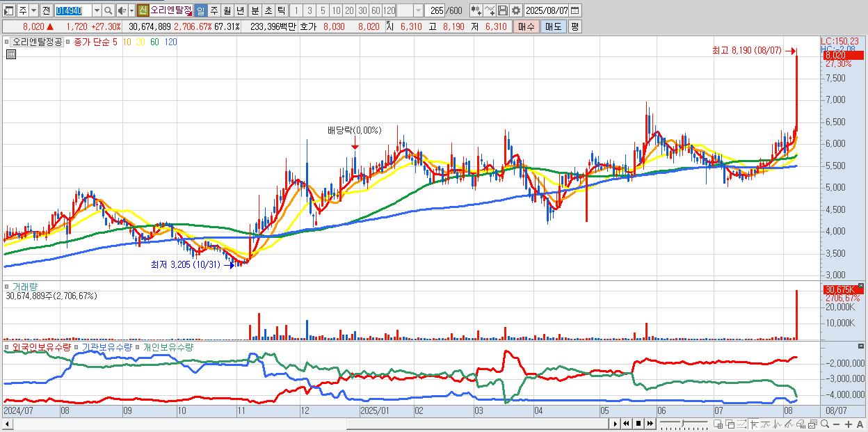Select the 5 interval preset button
868x432 pixels.
pyautogui.click(x=323, y=11)
